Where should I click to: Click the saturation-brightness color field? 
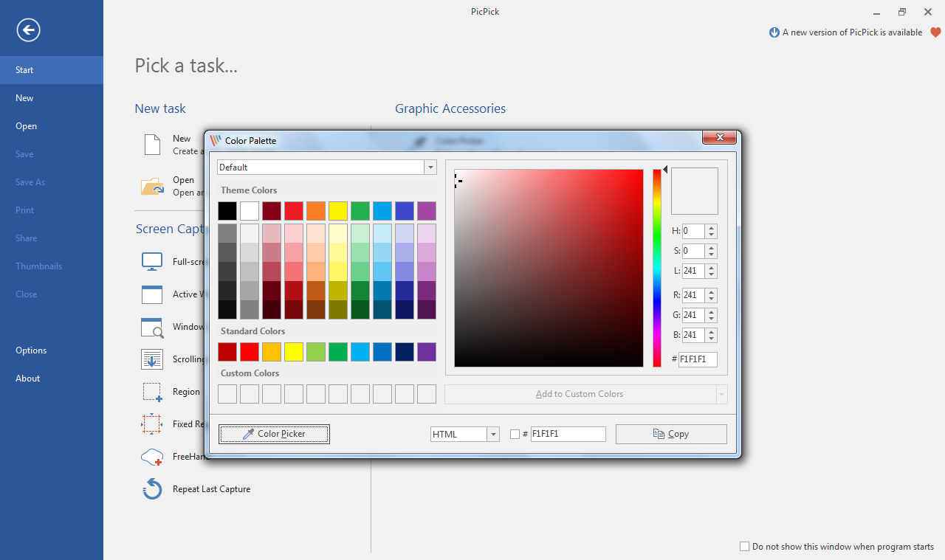549,268
